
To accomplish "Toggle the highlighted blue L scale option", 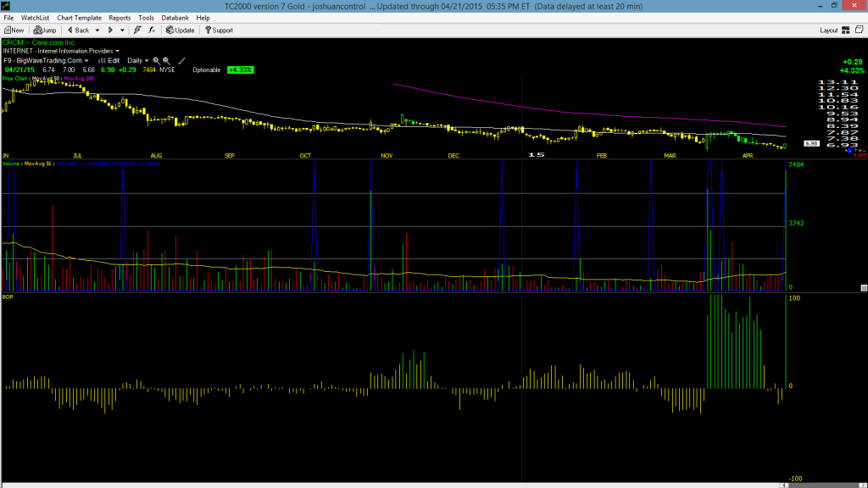I will [x=849, y=151].
